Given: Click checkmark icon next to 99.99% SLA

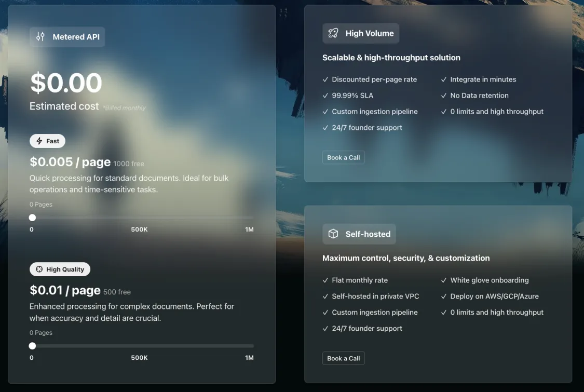Looking at the screenshot, I should pyautogui.click(x=325, y=96).
